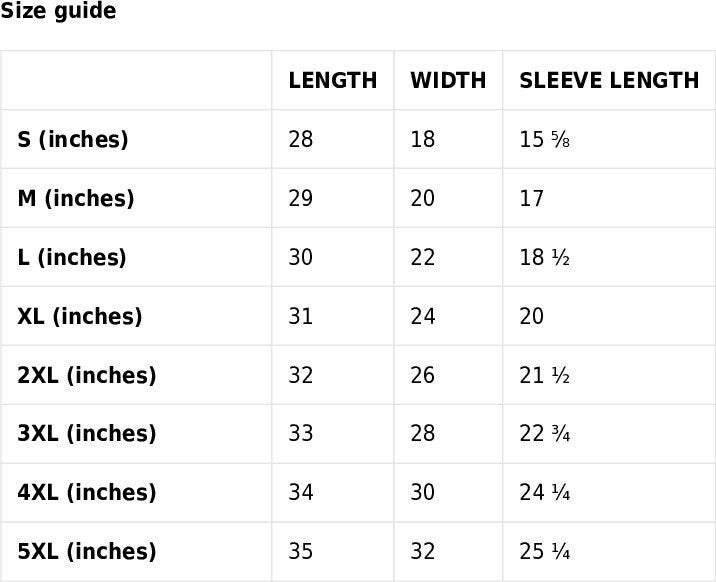The height and width of the screenshot is (582, 716).
Task: Click the L sleeve length 18 ½
Action: click(544, 258)
